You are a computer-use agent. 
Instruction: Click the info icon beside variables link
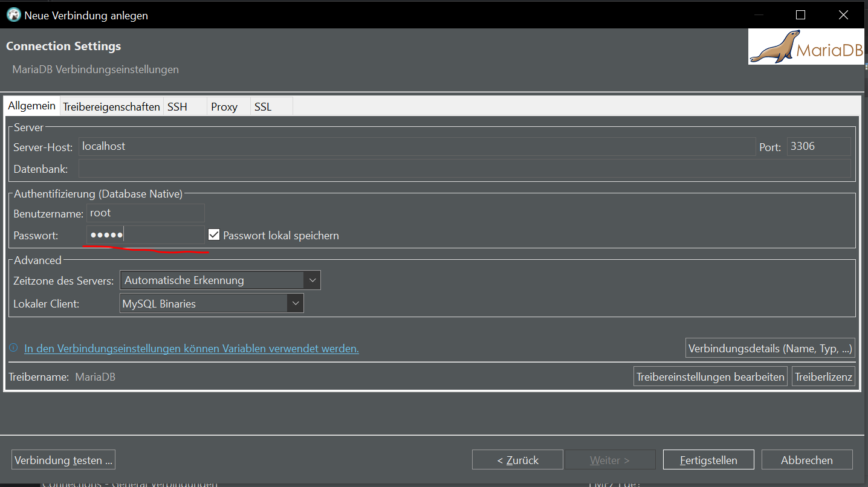tap(13, 348)
